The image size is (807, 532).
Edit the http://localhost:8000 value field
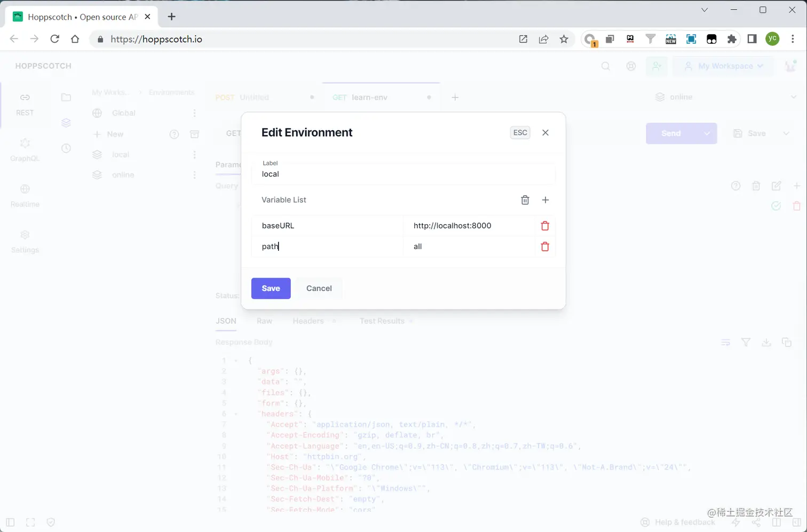pos(469,226)
